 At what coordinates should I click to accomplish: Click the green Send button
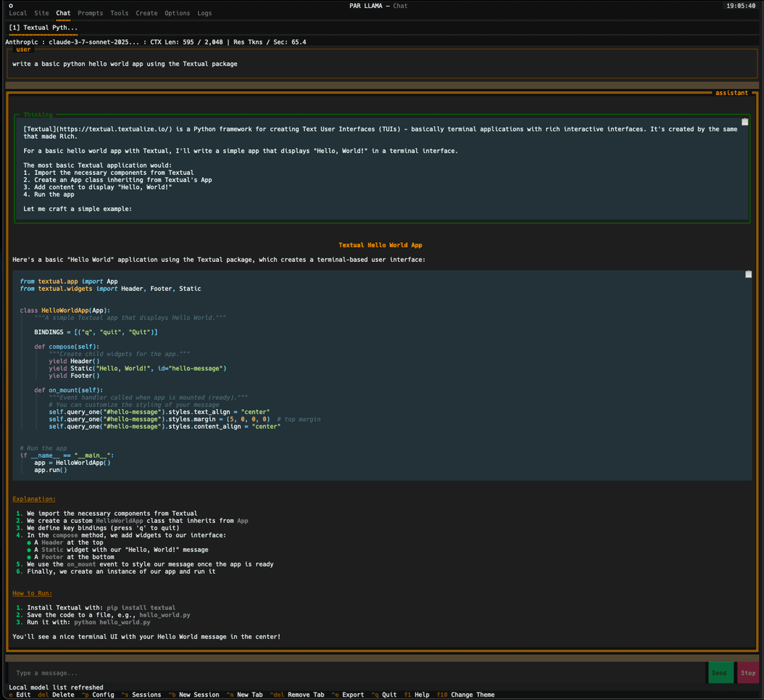[720, 672]
